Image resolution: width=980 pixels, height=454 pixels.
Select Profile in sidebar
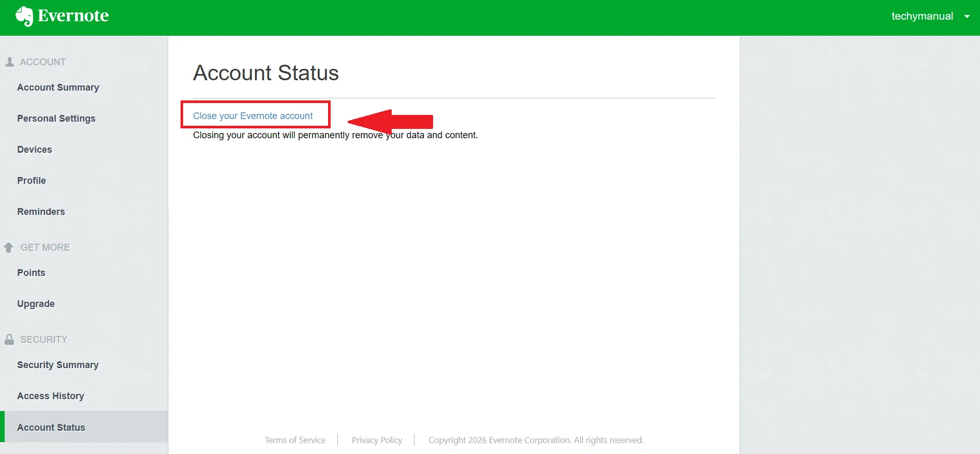32,181
